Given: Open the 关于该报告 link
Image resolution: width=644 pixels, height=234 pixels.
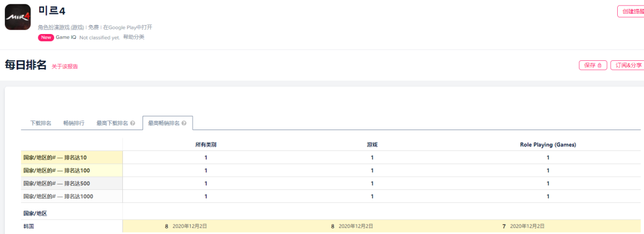Looking at the screenshot, I should pos(64,66).
